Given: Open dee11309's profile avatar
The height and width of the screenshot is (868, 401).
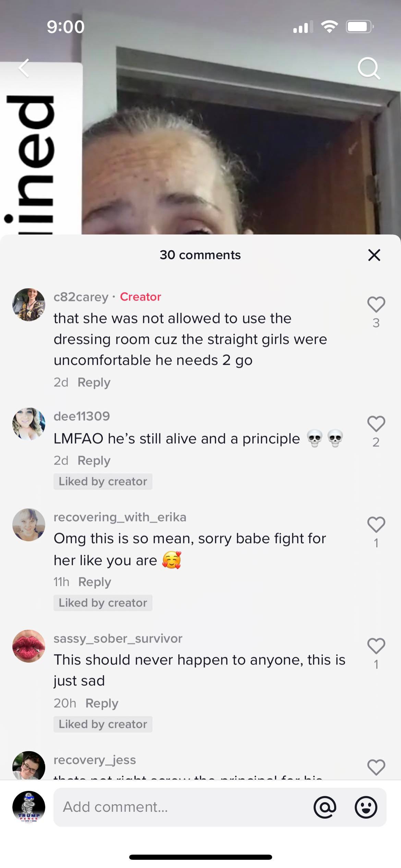Looking at the screenshot, I should [29, 424].
